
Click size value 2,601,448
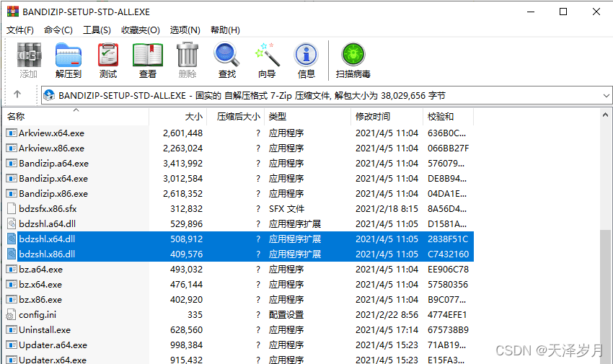[x=182, y=133]
